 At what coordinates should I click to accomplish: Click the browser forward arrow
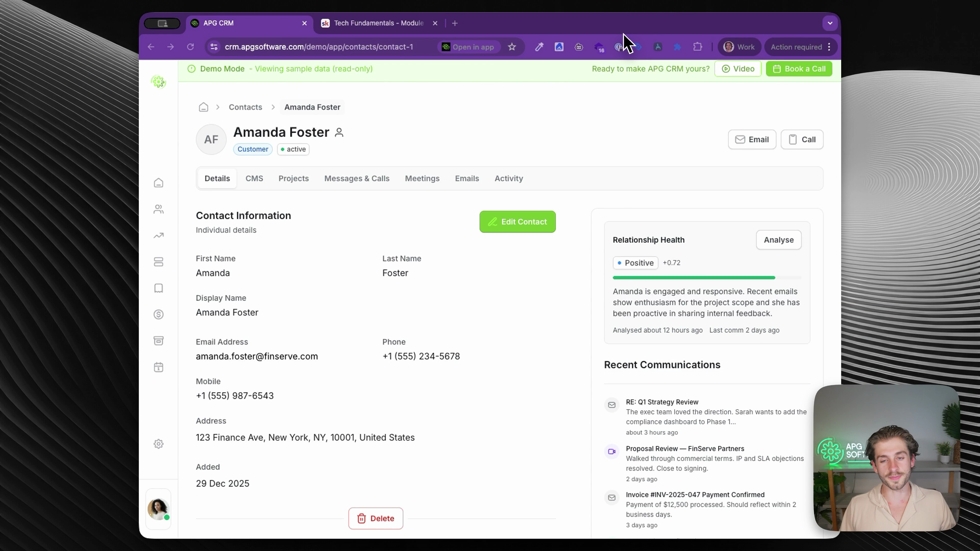tap(170, 47)
